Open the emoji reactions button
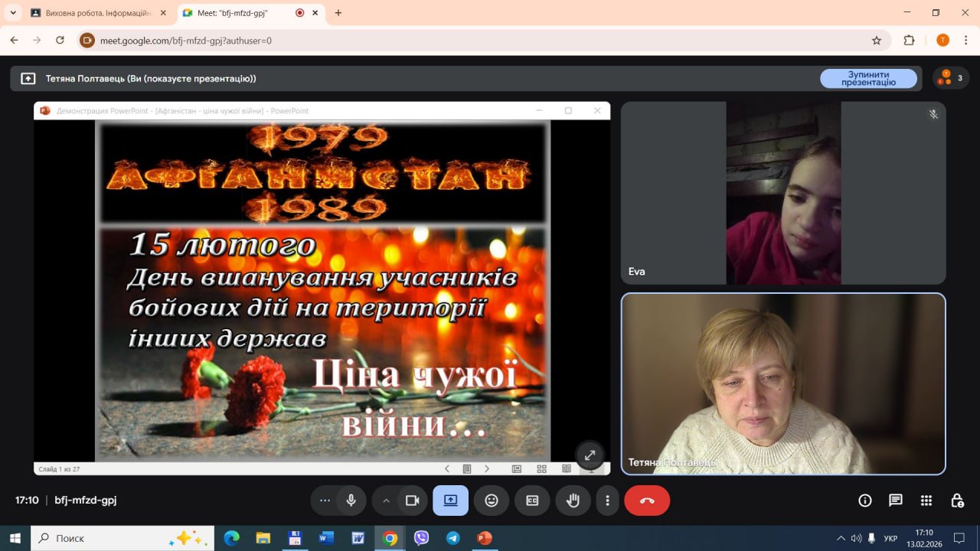Screen dimensions: 980x551 pyautogui.click(x=492, y=500)
